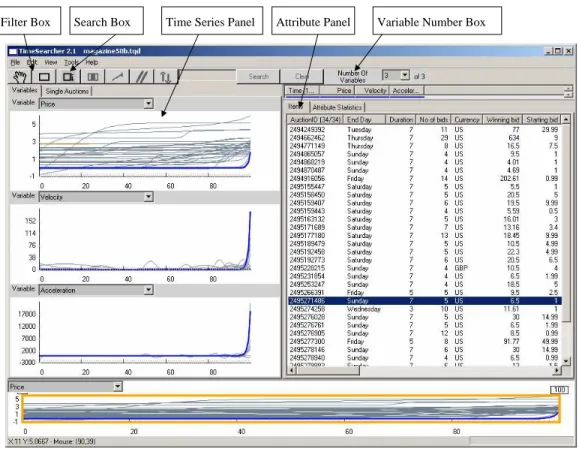
Task: Switch to the Variables tab
Action: click(24, 90)
